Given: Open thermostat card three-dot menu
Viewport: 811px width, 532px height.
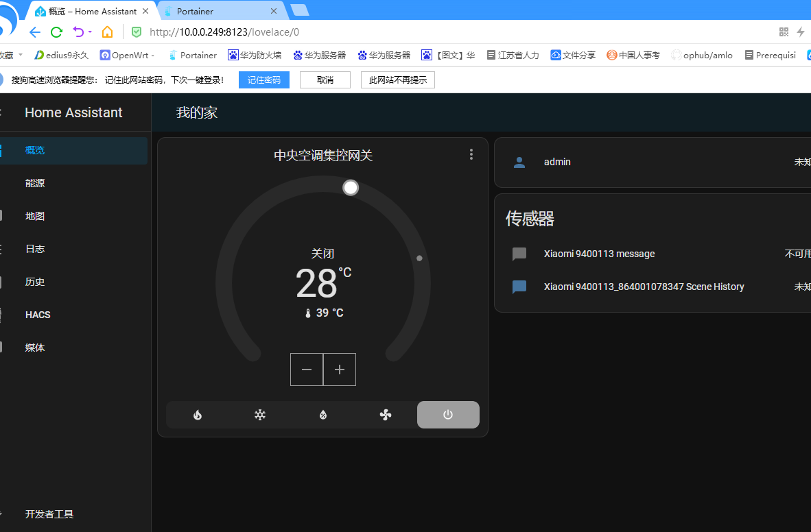Looking at the screenshot, I should (x=471, y=154).
